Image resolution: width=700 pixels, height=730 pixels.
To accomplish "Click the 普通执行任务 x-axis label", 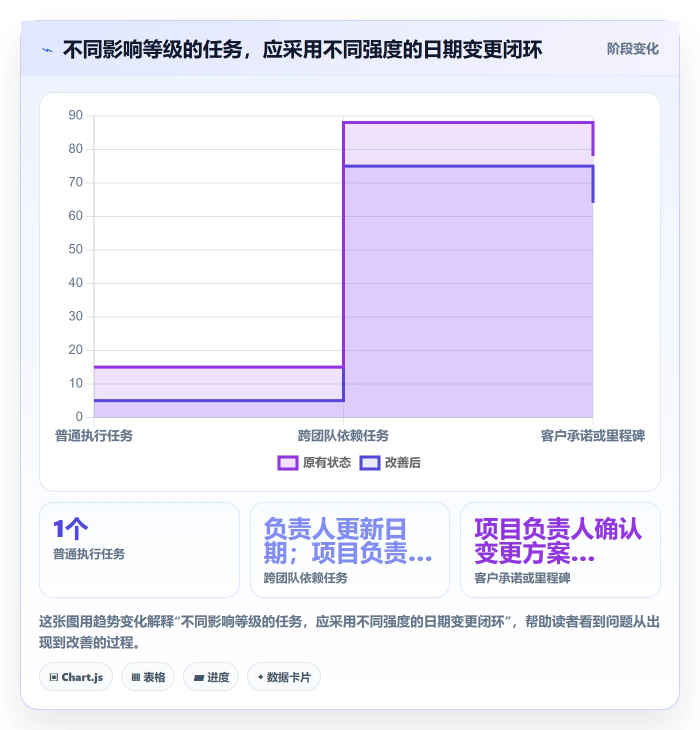I will pyautogui.click(x=94, y=435).
